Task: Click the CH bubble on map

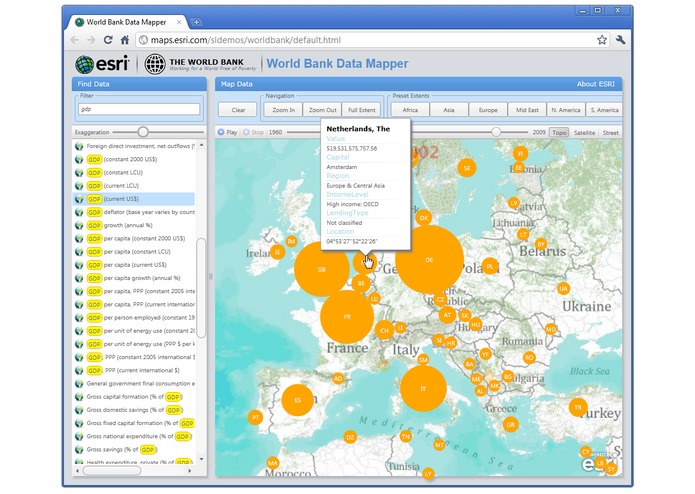Action: click(384, 331)
